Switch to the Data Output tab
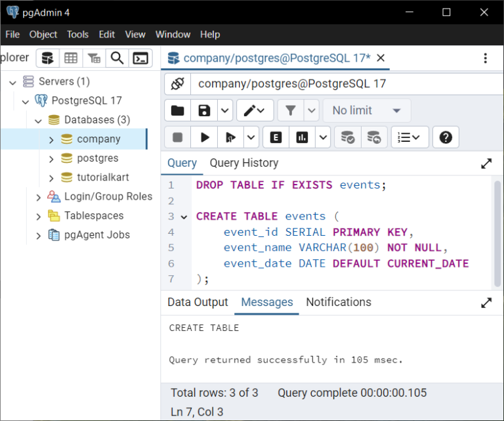 coord(198,302)
